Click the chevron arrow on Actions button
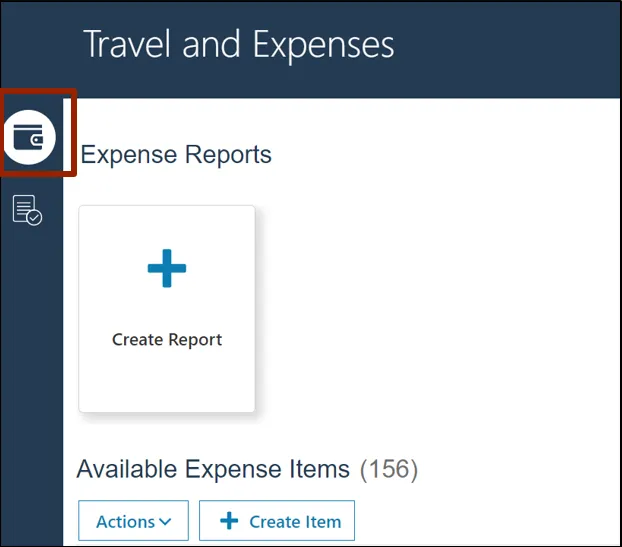 [166, 522]
